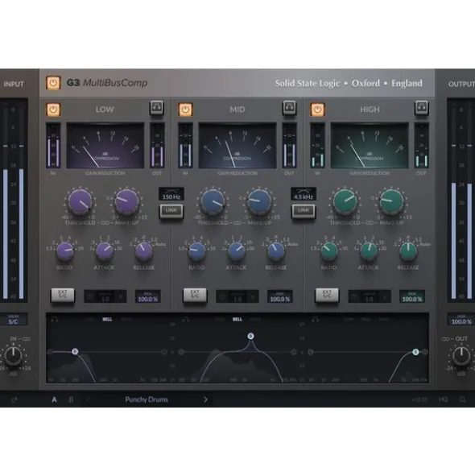This screenshot has height=476, width=475.
Task: Click the 150 Hz crossover frequency display
Action: (171, 194)
